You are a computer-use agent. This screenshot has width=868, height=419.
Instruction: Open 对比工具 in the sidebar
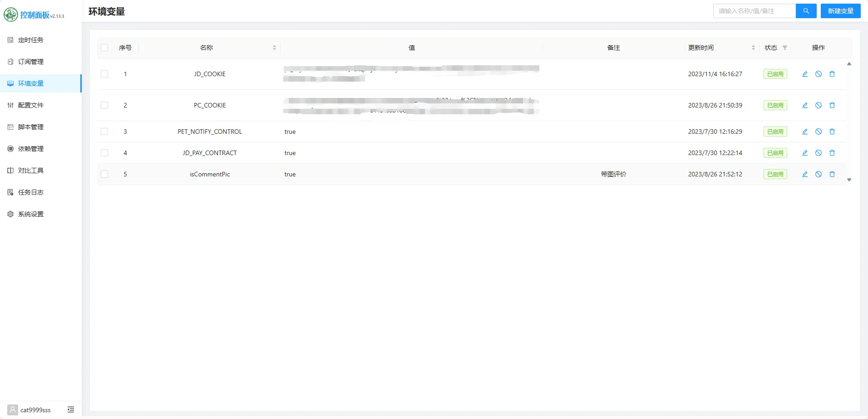[40, 171]
